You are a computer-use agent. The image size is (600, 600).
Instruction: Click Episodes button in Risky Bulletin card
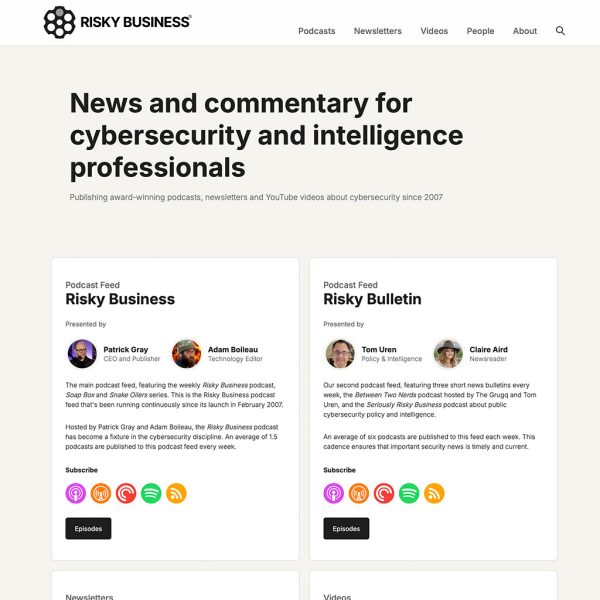pos(346,528)
